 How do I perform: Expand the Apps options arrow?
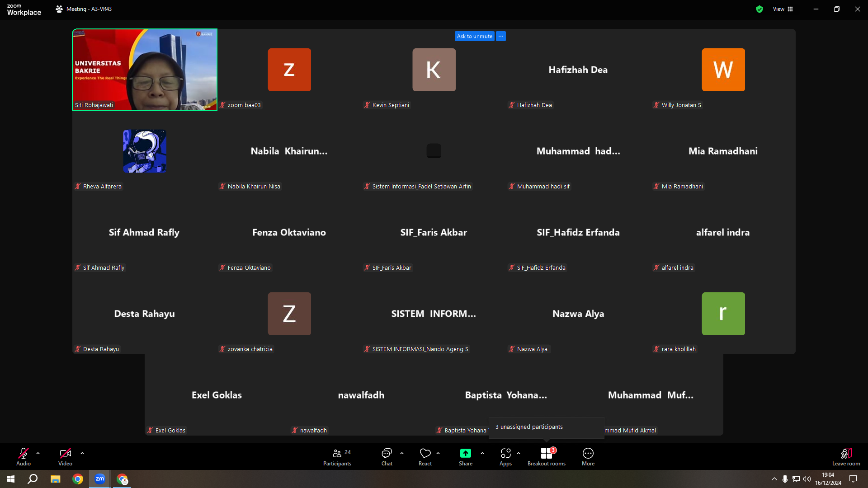pos(519,453)
